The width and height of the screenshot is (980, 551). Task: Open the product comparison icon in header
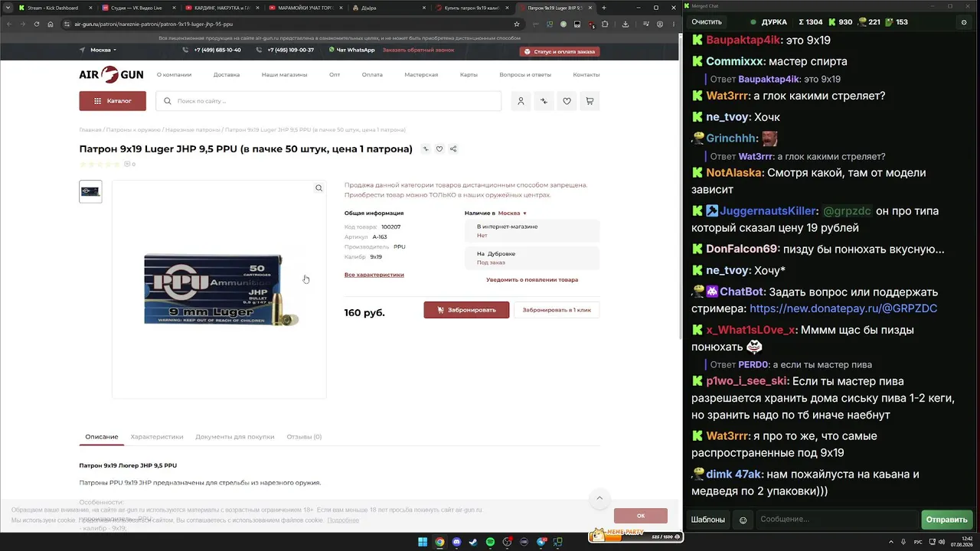click(544, 101)
